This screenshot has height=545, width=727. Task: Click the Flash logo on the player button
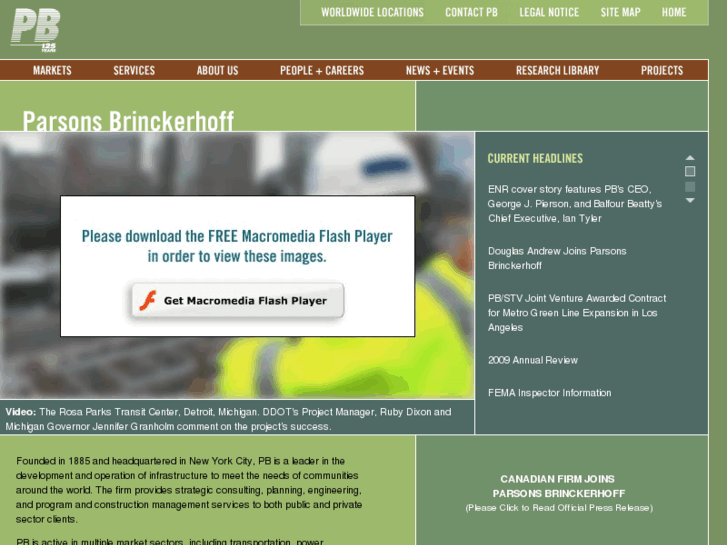coord(148,301)
